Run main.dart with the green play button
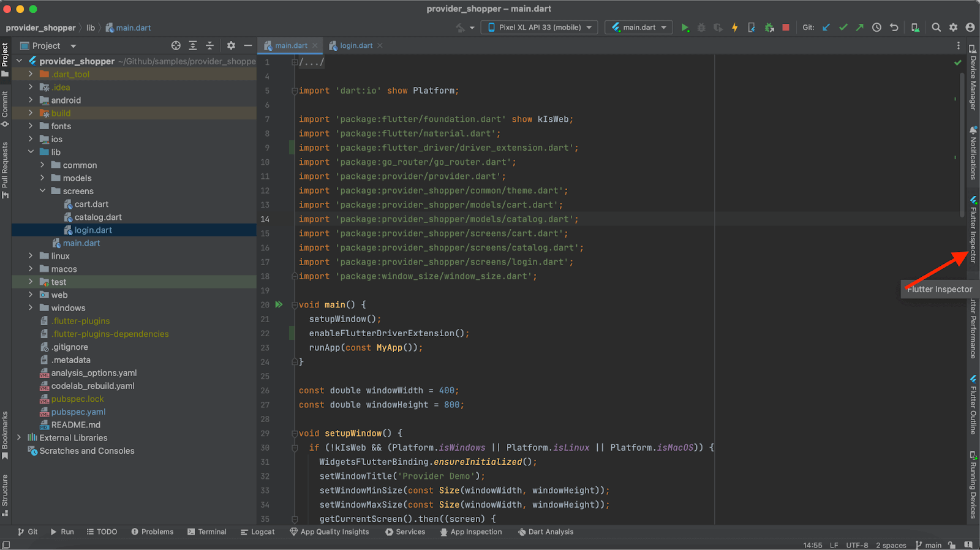The image size is (980, 550). point(685,28)
